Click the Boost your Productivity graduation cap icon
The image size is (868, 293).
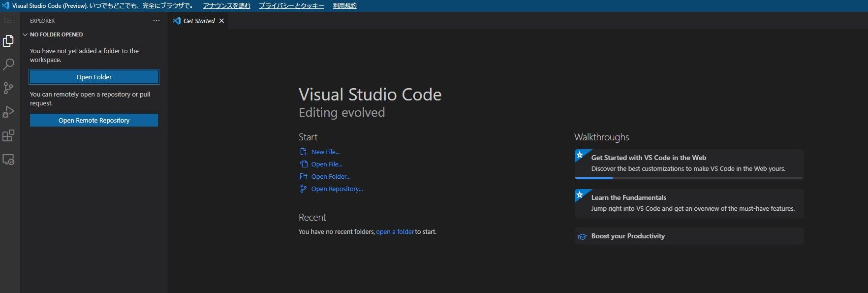click(x=582, y=236)
